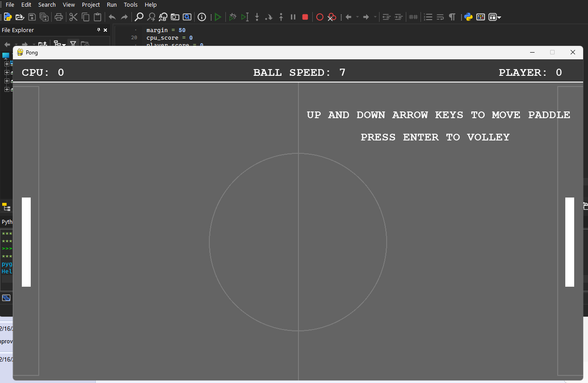588x383 pixels.
Task: Click the Pong window's pygame icon
Action: tap(20, 52)
